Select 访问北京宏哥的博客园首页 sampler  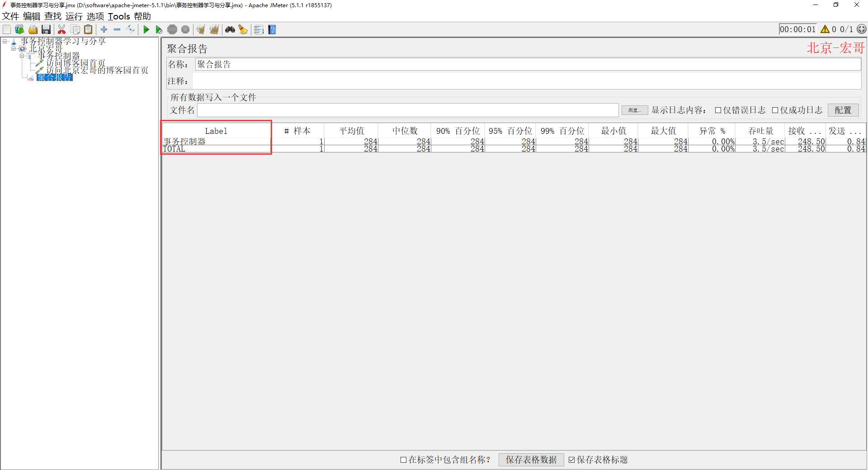(97, 70)
